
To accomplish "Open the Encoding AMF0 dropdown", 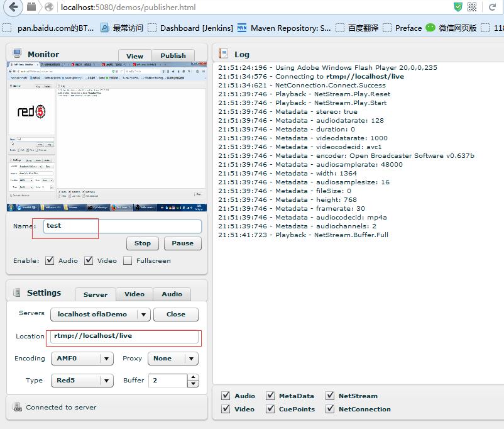I will (82, 358).
